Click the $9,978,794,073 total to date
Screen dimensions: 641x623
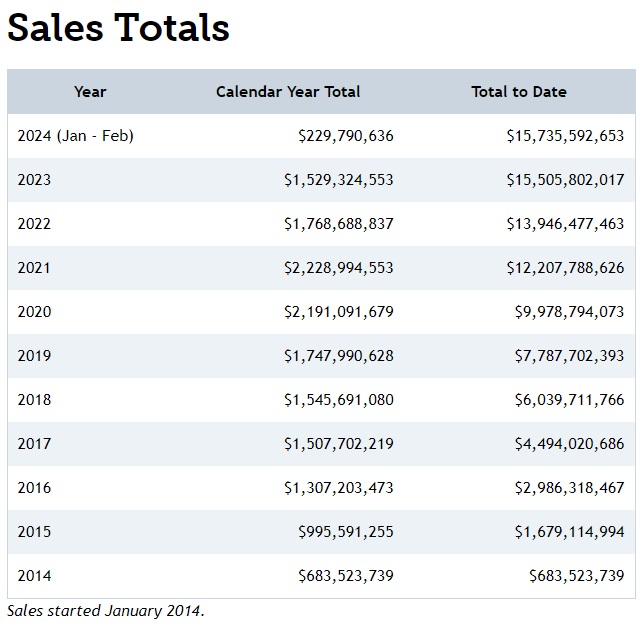click(569, 312)
